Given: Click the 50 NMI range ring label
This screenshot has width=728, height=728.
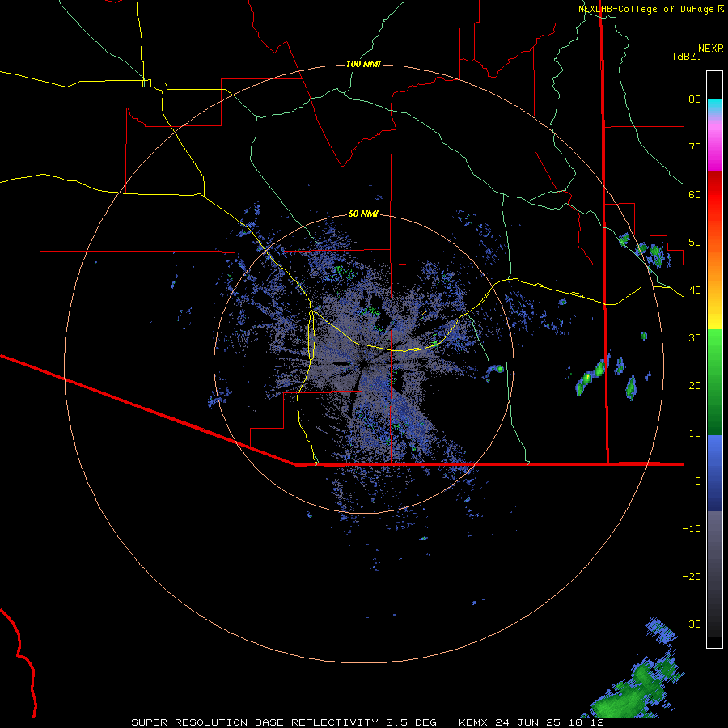Looking at the screenshot, I should [x=363, y=214].
